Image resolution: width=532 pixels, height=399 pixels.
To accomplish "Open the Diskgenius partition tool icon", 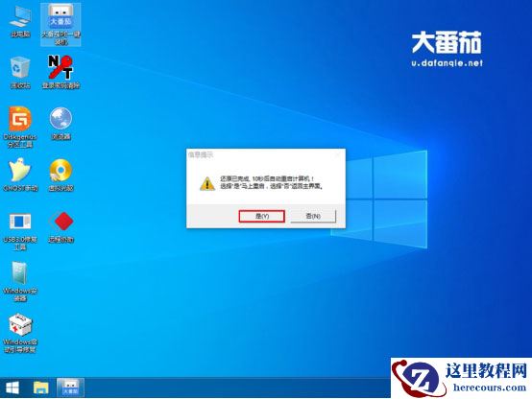I will pos(20,127).
